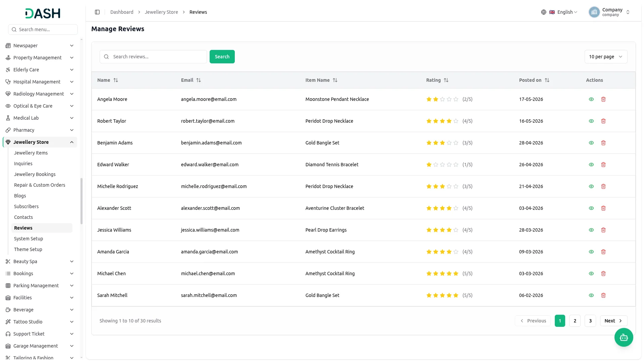Sort by Rating column arrows

[446, 80]
